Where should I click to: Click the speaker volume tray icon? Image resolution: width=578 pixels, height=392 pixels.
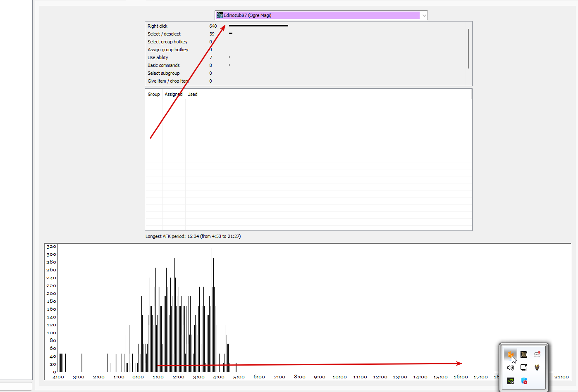click(x=511, y=368)
